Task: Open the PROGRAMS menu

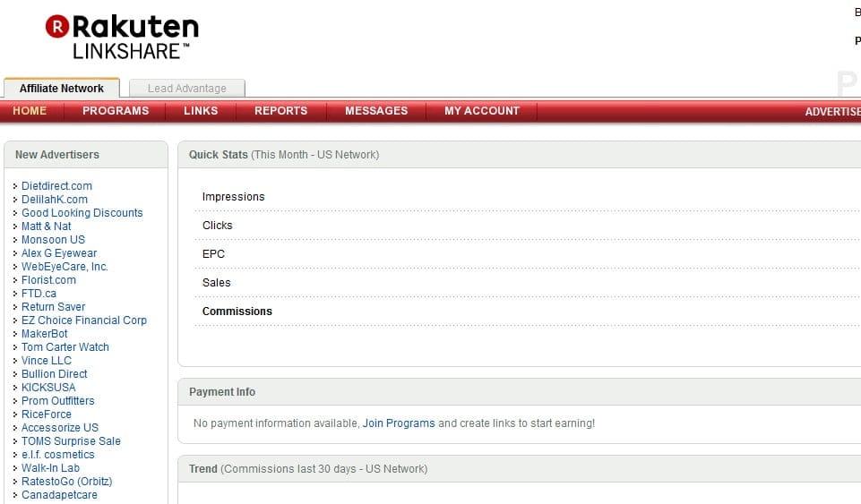Action: [x=116, y=111]
